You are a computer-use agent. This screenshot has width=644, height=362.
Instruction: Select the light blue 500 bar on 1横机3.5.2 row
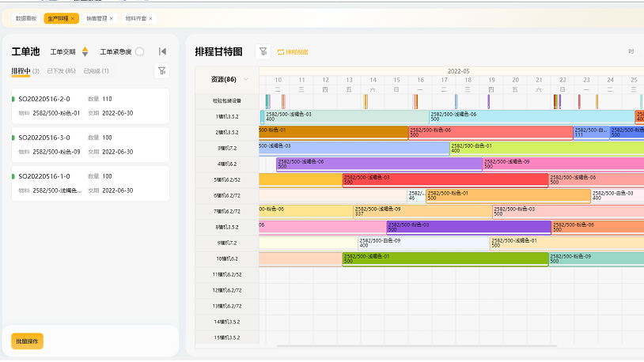point(532,116)
